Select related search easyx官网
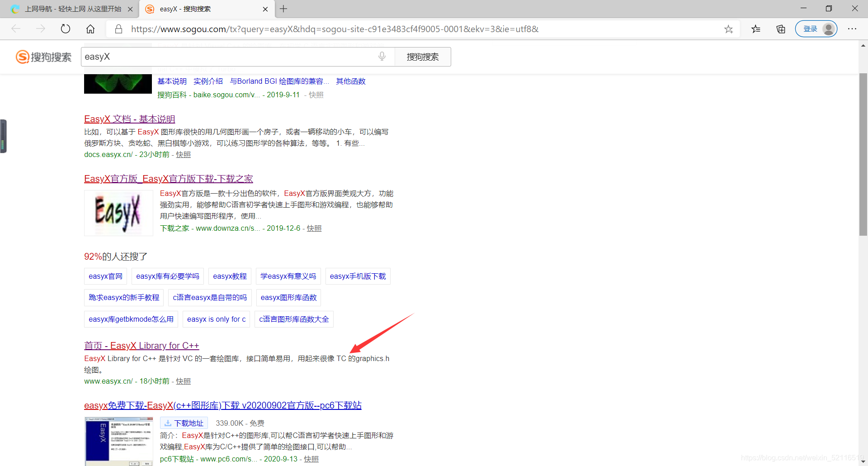868x466 pixels. [x=105, y=276]
